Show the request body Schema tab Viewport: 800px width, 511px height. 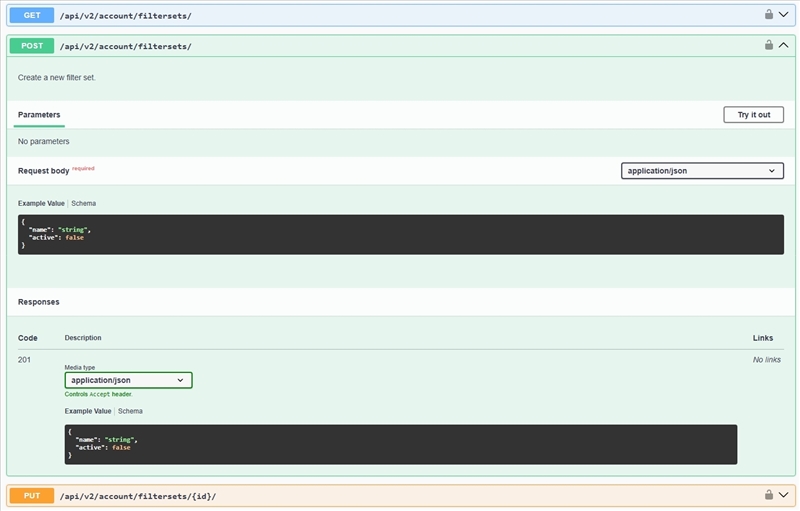click(83, 203)
